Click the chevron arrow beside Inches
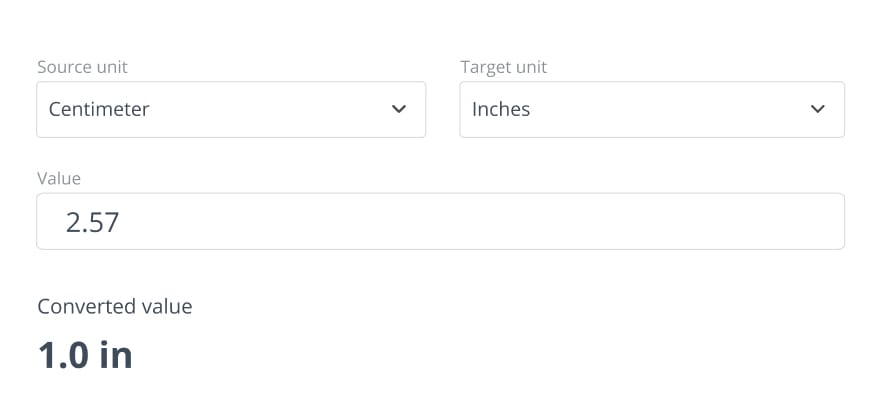The image size is (882, 398). pos(817,109)
